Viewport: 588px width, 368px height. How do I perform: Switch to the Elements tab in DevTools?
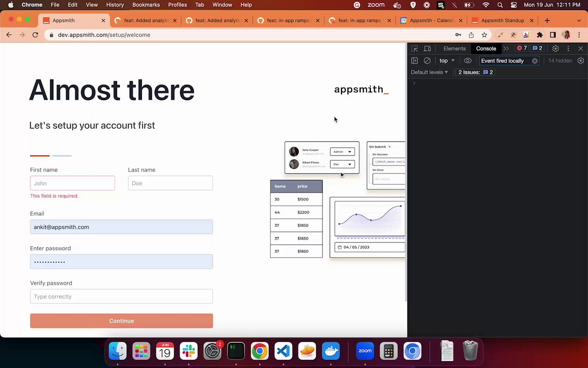[x=454, y=48]
